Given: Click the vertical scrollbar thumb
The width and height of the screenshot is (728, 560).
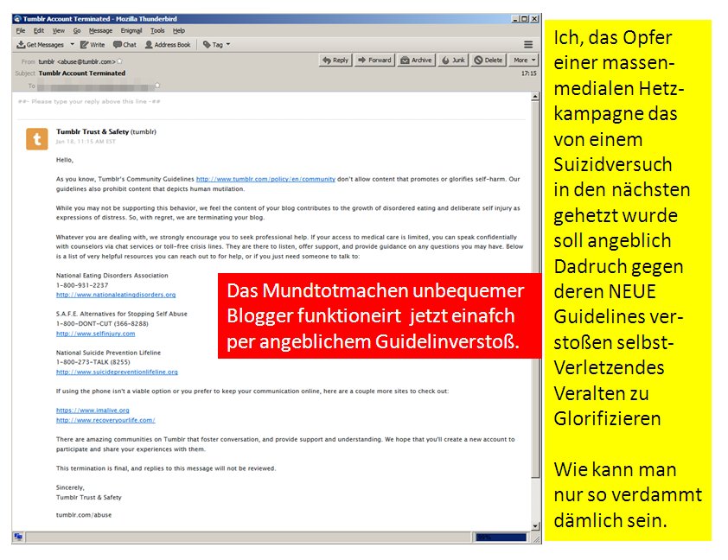Looking at the screenshot, I should point(535,289).
